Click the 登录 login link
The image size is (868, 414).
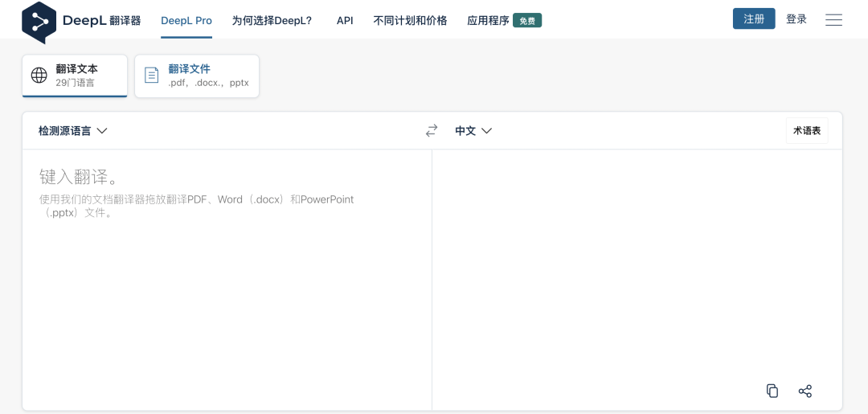(796, 18)
